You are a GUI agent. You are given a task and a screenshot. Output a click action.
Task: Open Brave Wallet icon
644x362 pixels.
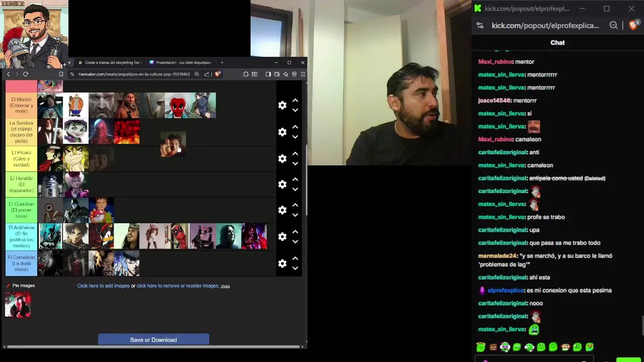pos(277,74)
